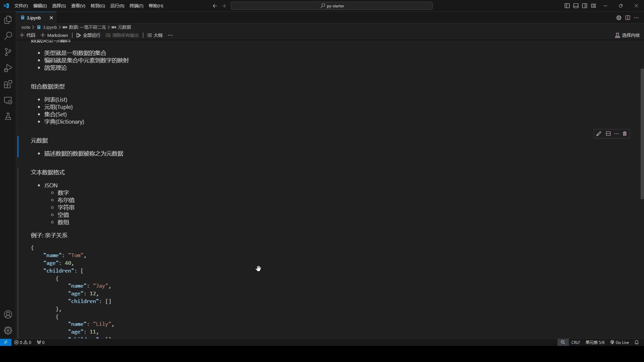Open the 运行(R) menu
The height and width of the screenshot is (362, 644).
click(117, 6)
